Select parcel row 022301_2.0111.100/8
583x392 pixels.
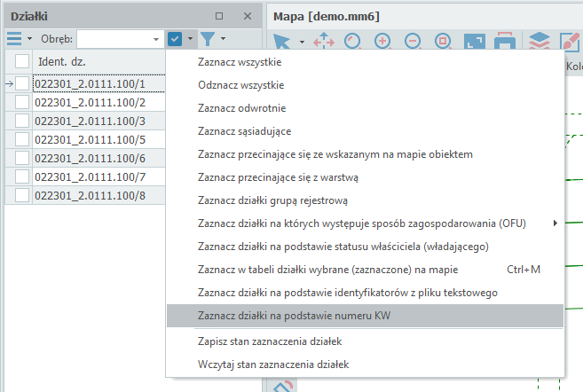point(89,195)
